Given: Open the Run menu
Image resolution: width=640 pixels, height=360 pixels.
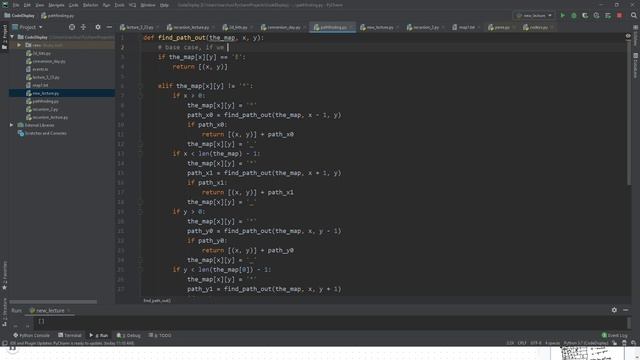Looking at the screenshot, I should 106,5.
